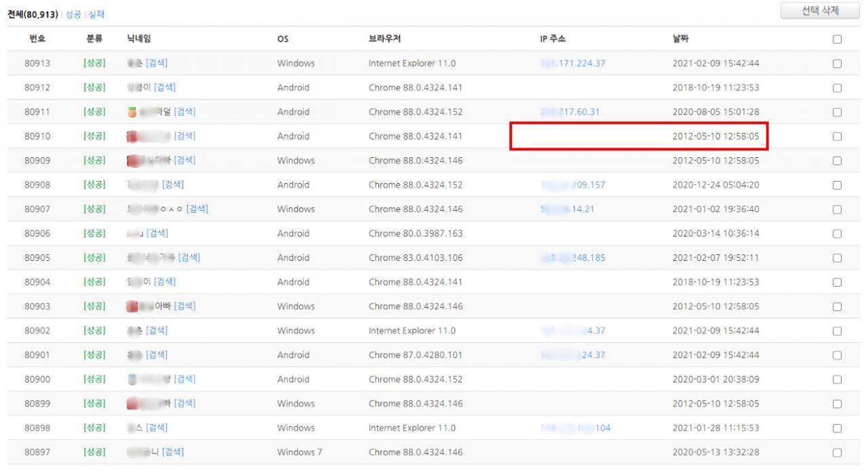Viewport: 868px width, 471px height.
Task: Click the blue profile icon in row 80900
Action: tap(132, 379)
